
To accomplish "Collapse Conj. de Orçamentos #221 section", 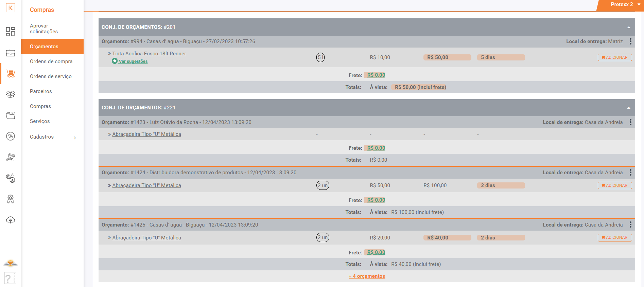I will 629,108.
